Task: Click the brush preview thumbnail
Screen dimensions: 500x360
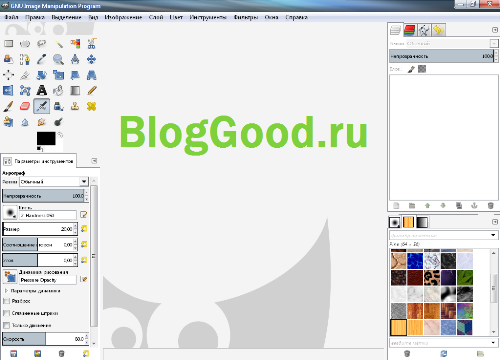Action: pos(10,212)
